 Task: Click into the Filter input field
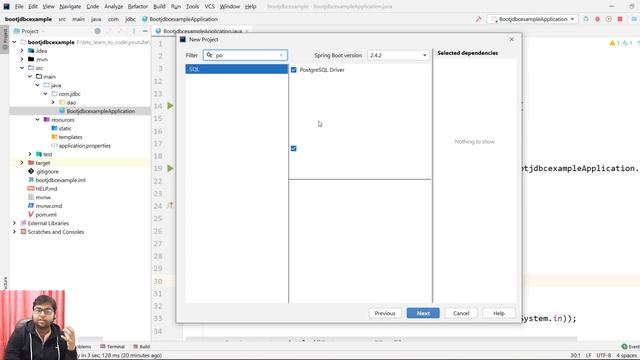tap(245, 55)
